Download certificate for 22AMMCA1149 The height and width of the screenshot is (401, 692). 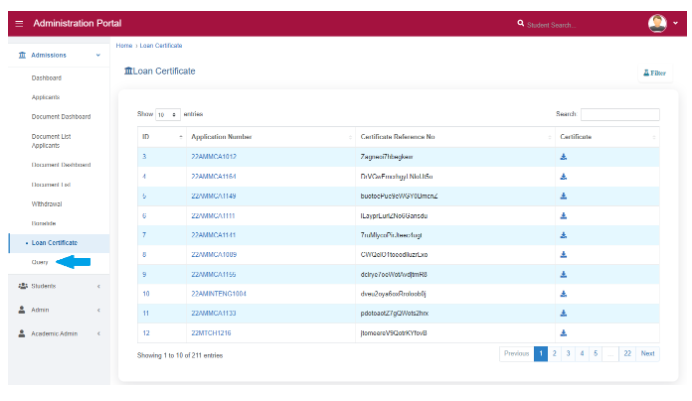pos(563,196)
